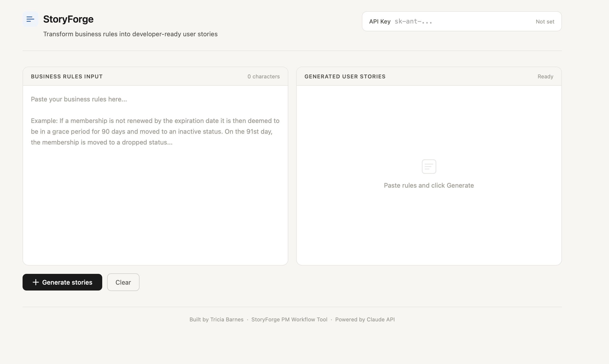609x364 pixels.
Task: Click 'StoryForge PM Workflow Tool' footer text
Action: point(289,319)
